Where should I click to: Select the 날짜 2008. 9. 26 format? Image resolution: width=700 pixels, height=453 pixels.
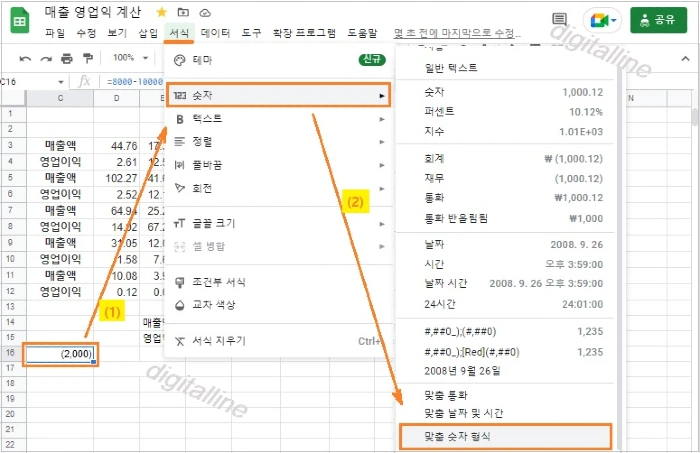click(x=505, y=245)
